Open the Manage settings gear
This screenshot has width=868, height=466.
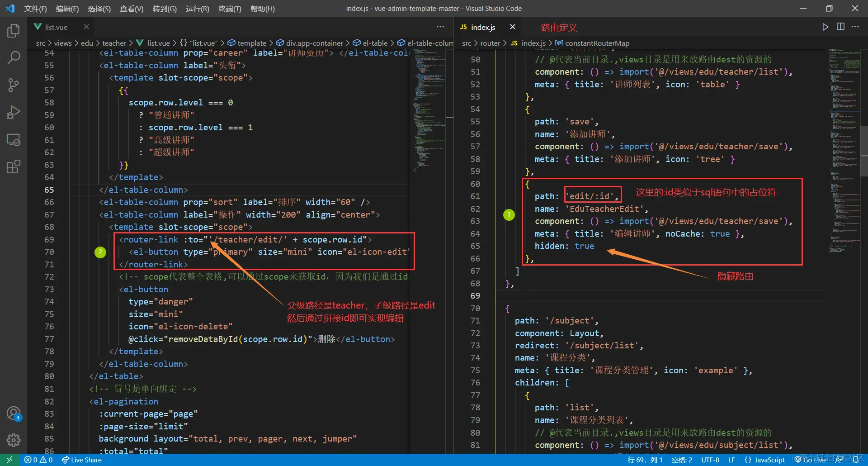[x=14, y=440]
